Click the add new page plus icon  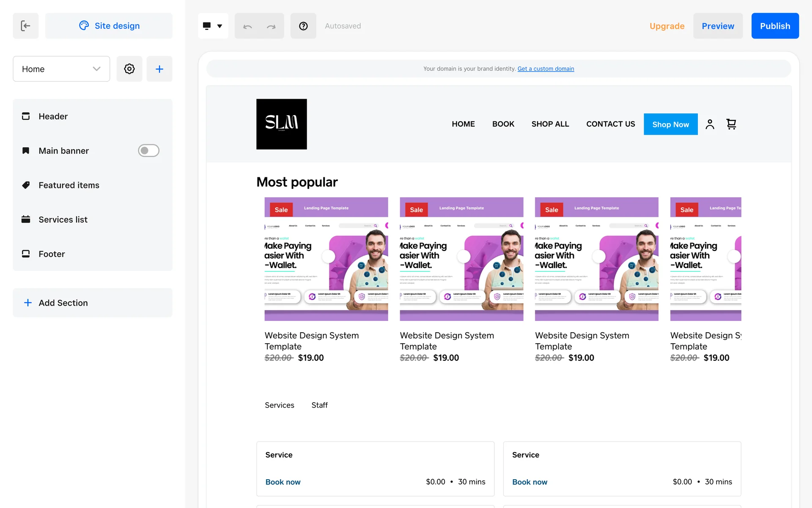[159, 69]
